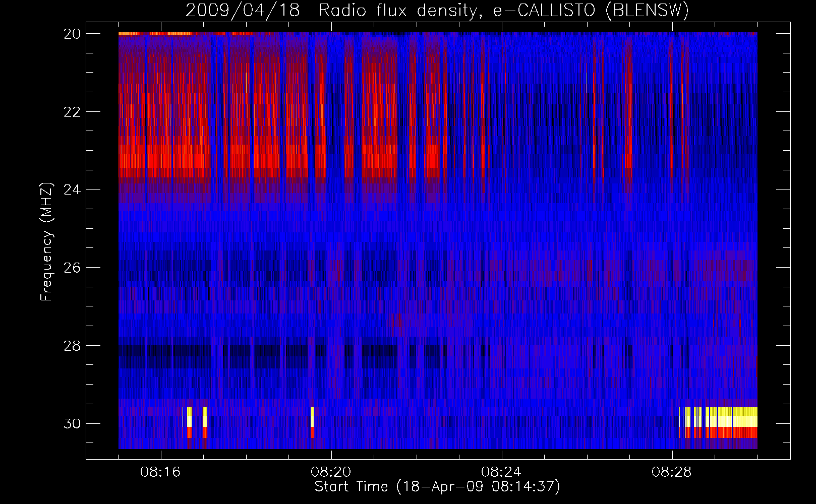Click the plot title with date 2009/04/18
This screenshot has width=816, height=504.
point(437,10)
